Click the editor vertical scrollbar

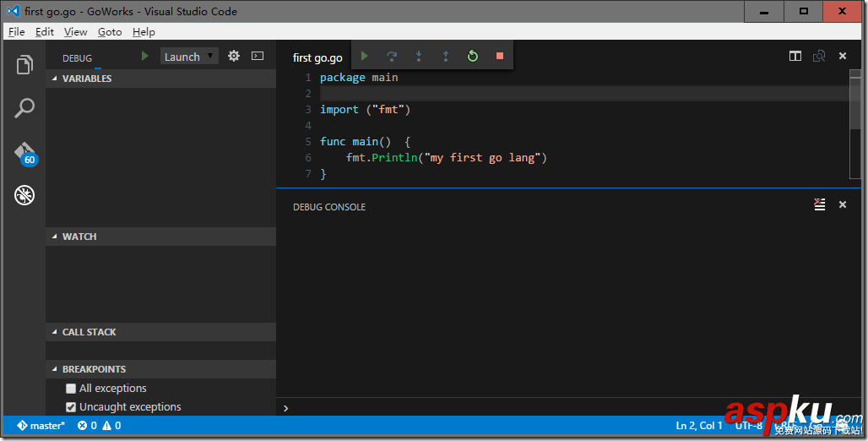854,124
